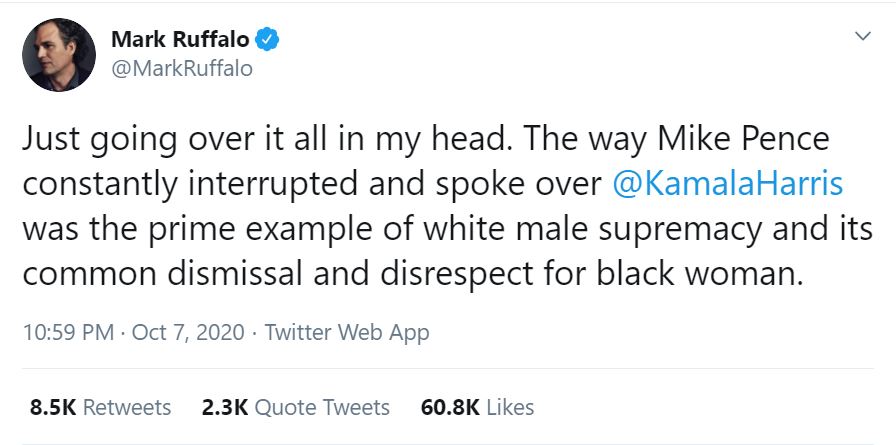
Task: Click the blue verified checkmark badge
Action: pos(267,40)
